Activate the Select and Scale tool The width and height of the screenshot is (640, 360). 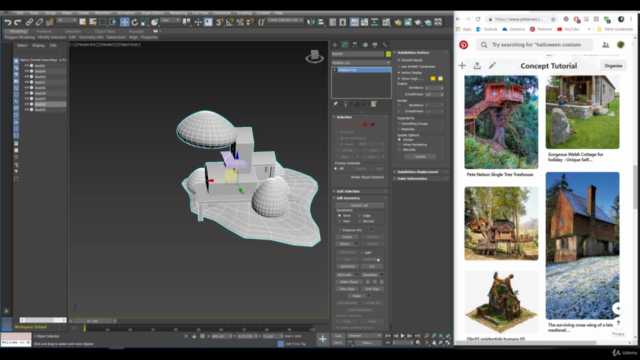coord(144,22)
